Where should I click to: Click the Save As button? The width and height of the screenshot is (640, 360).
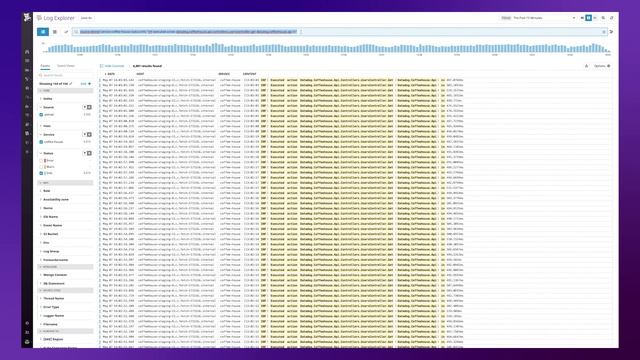point(87,18)
